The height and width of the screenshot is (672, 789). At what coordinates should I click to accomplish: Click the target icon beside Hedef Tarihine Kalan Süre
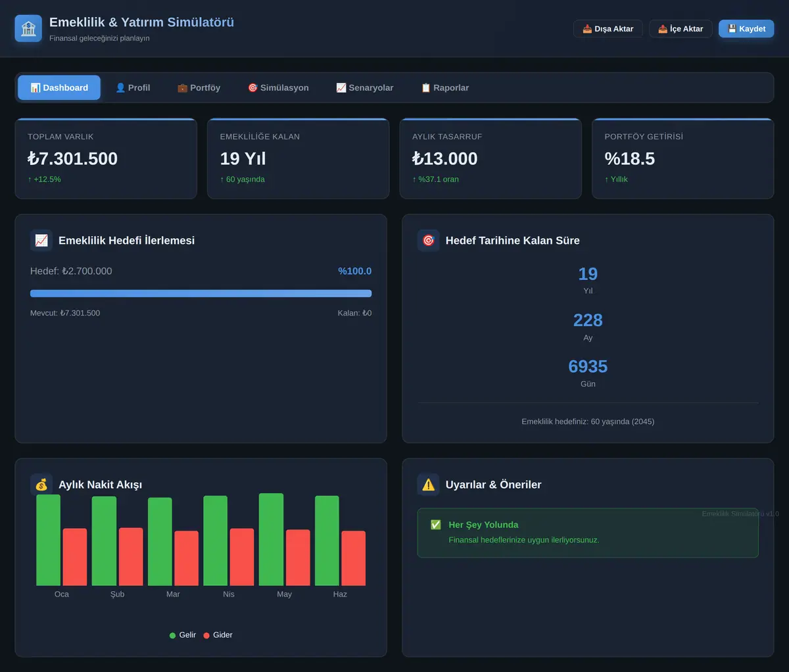click(429, 241)
